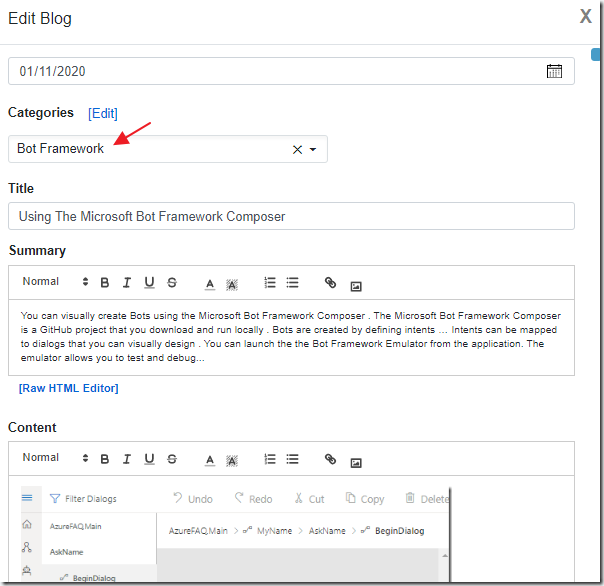Toggle italic in the Content editor
The height and width of the screenshot is (586, 604).
pos(127,459)
